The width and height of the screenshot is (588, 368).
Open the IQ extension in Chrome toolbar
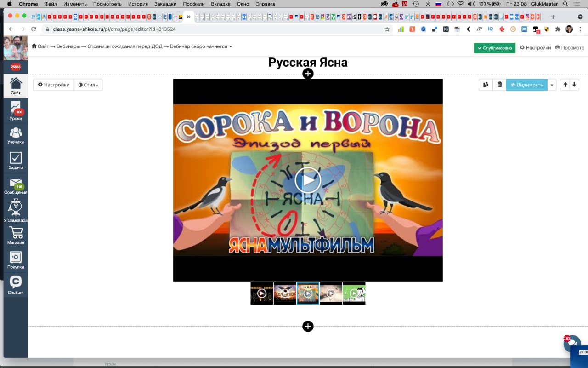pos(491,29)
